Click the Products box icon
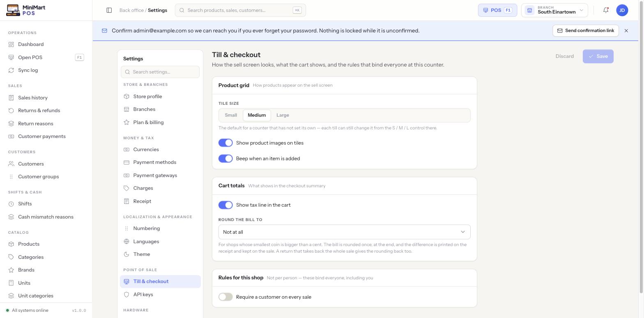The height and width of the screenshot is (318, 644). pyautogui.click(x=11, y=244)
